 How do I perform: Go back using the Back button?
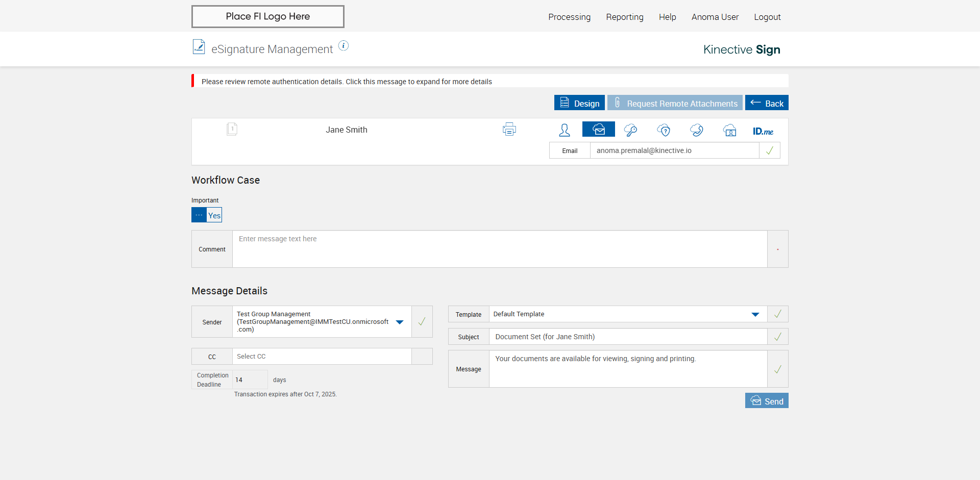(x=766, y=103)
